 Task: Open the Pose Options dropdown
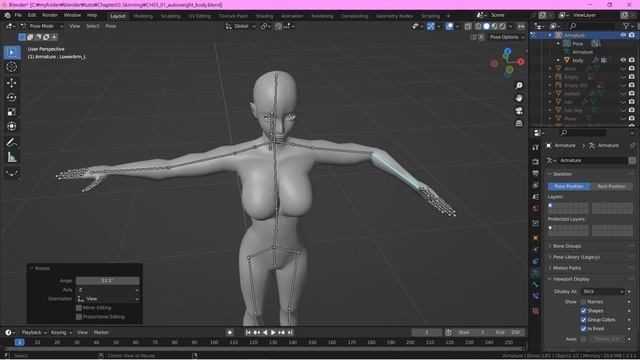507,37
